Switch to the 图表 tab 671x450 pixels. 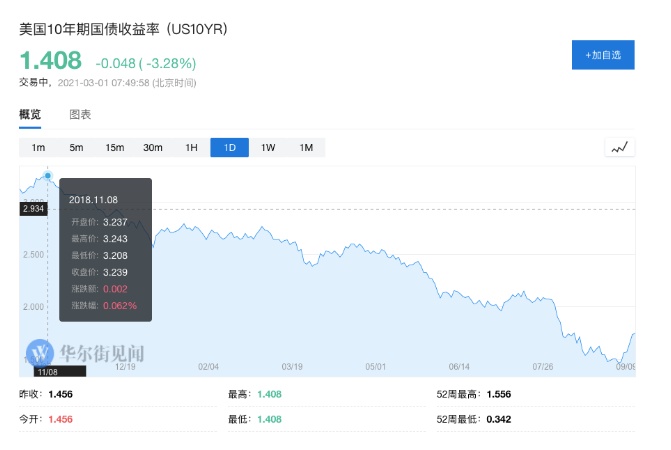tap(80, 115)
